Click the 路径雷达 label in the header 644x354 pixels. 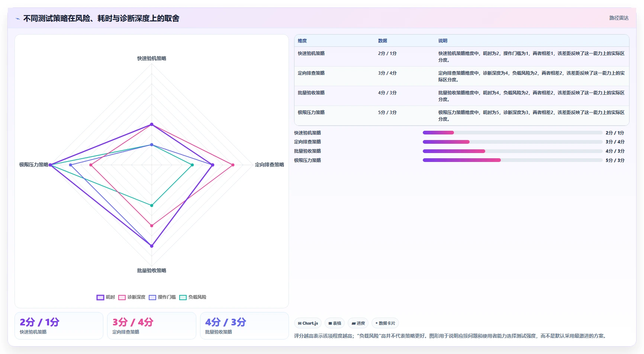click(x=619, y=18)
